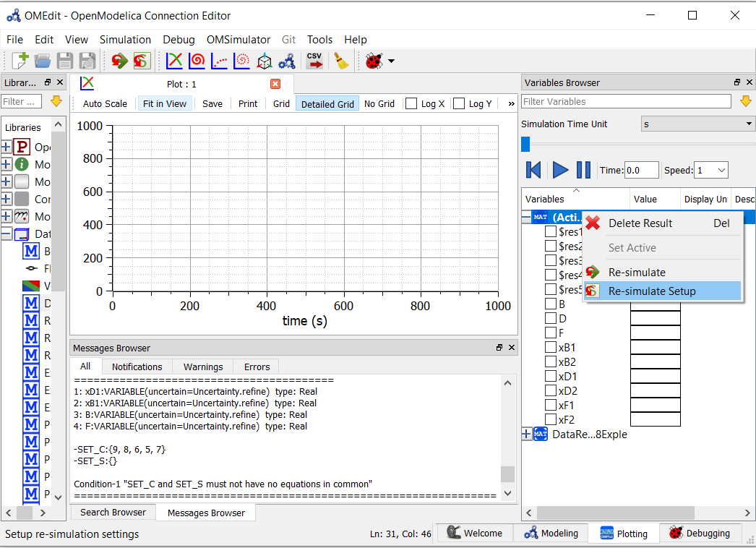756x548 pixels.
Task: Enable Log Y scale on the plot
Action: click(x=460, y=103)
